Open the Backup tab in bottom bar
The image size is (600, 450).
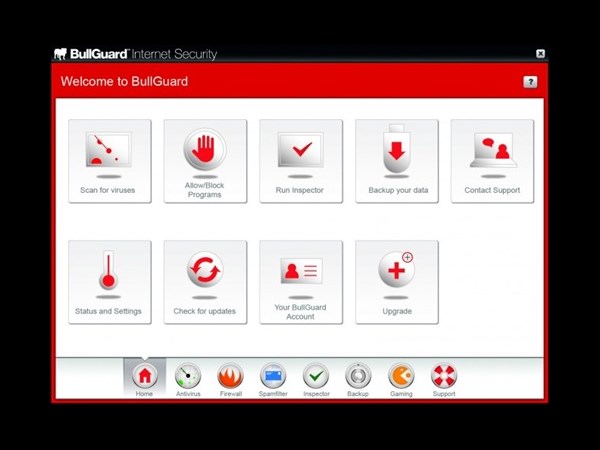pyautogui.click(x=358, y=378)
